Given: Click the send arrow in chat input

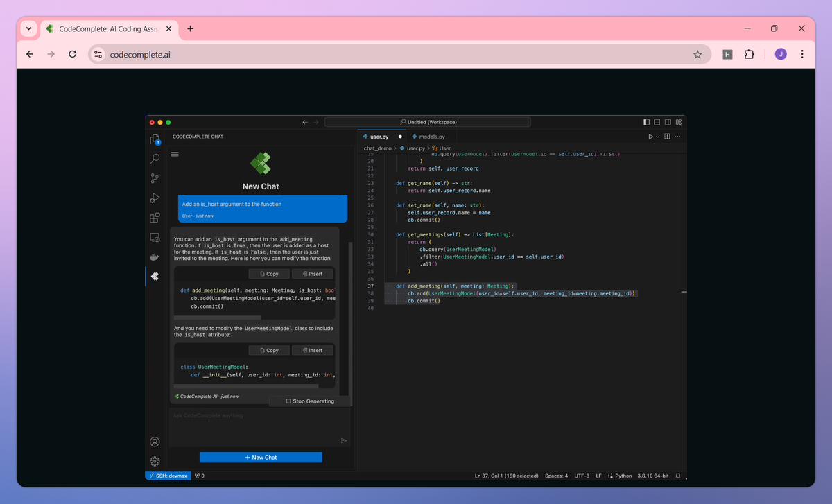Looking at the screenshot, I should 343,440.
